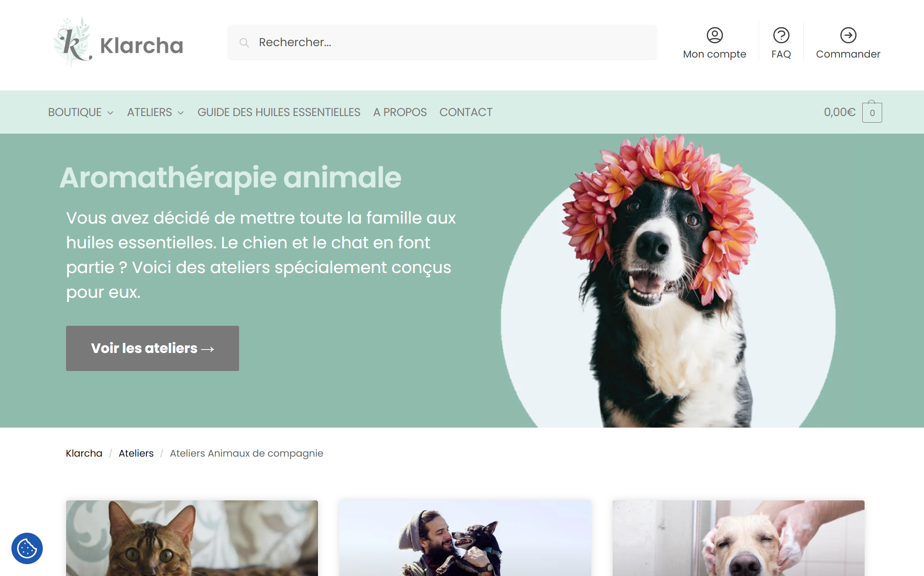Click the search magnifier icon
The width and height of the screenshot is (924, 576).
point(244,43)
